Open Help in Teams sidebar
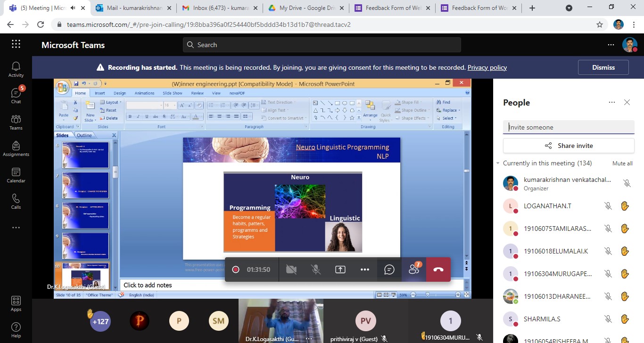644x343 pixels. (x=16, y=330)
